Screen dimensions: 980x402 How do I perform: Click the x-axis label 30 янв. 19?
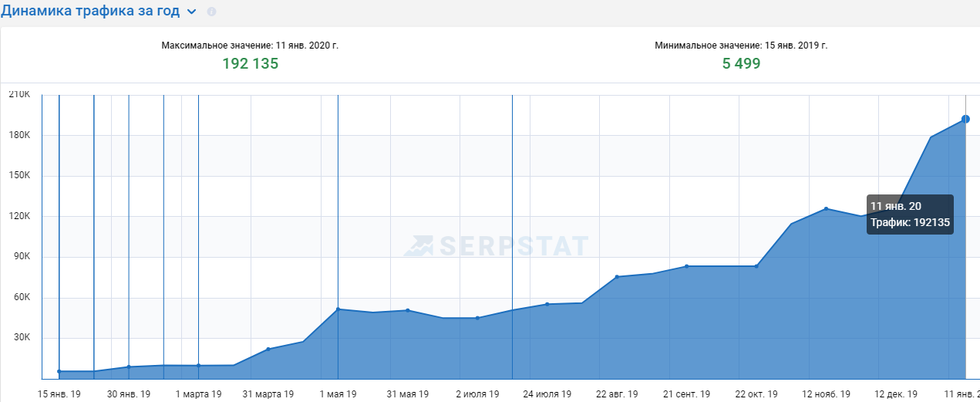click(129, 394)
